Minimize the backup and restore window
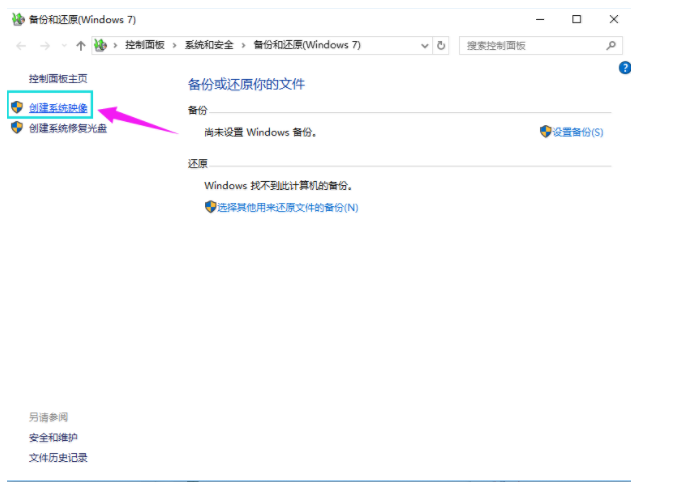The width and height of the screenshot is (675, 490). pyautogui.click(x=540, y=19)
